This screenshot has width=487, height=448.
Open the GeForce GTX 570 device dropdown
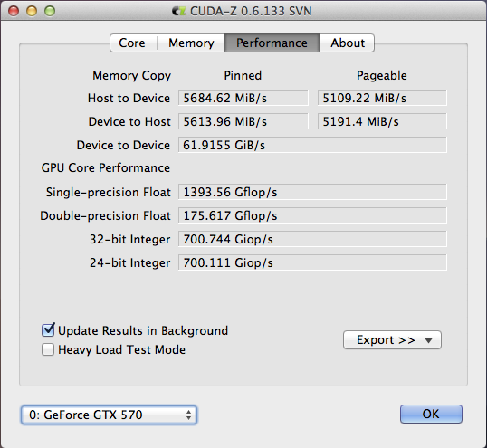tap(109, 415)
